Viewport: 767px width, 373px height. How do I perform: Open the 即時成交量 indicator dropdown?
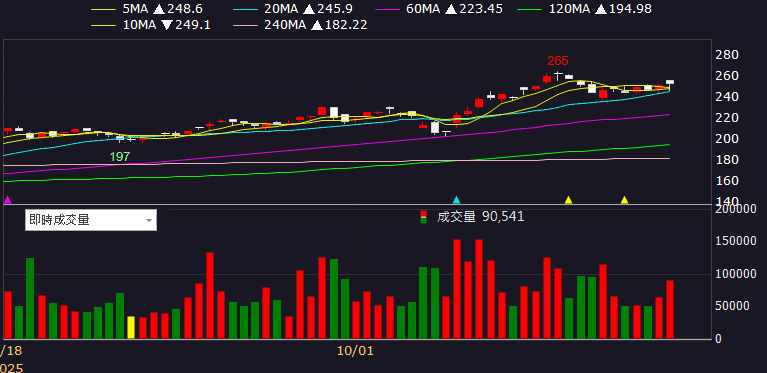[90, 220]
